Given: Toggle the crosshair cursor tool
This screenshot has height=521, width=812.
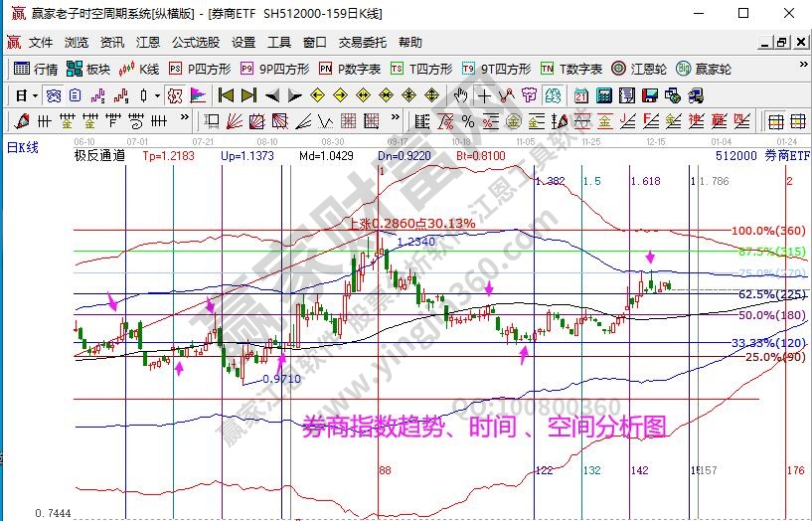Looking at the screenshot, I should coord(484,95).
